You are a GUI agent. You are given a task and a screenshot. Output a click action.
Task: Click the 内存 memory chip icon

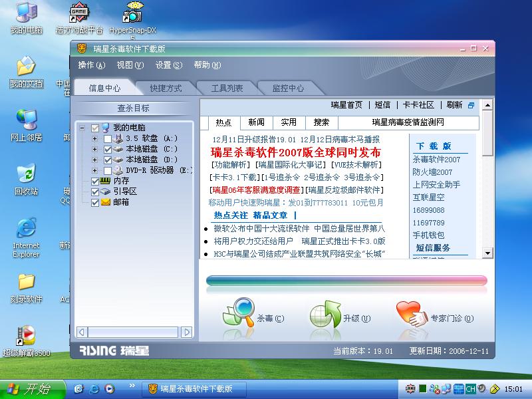106,181
